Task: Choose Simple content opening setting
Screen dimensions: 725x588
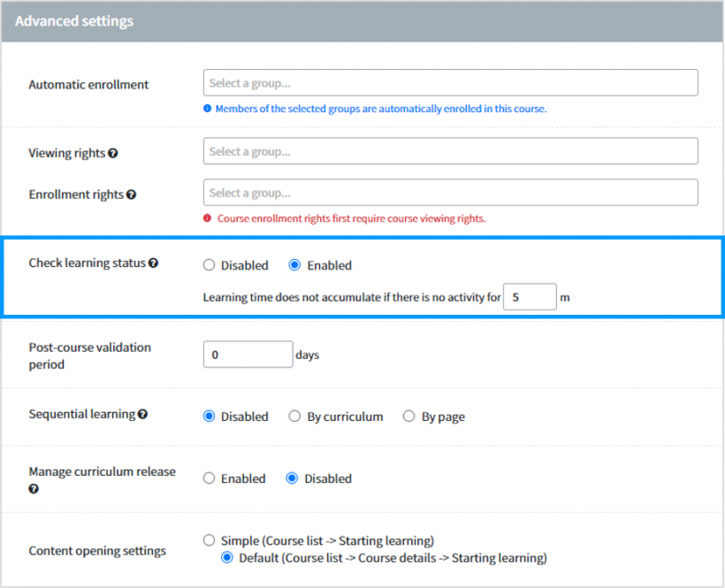Action: point(209,540)
